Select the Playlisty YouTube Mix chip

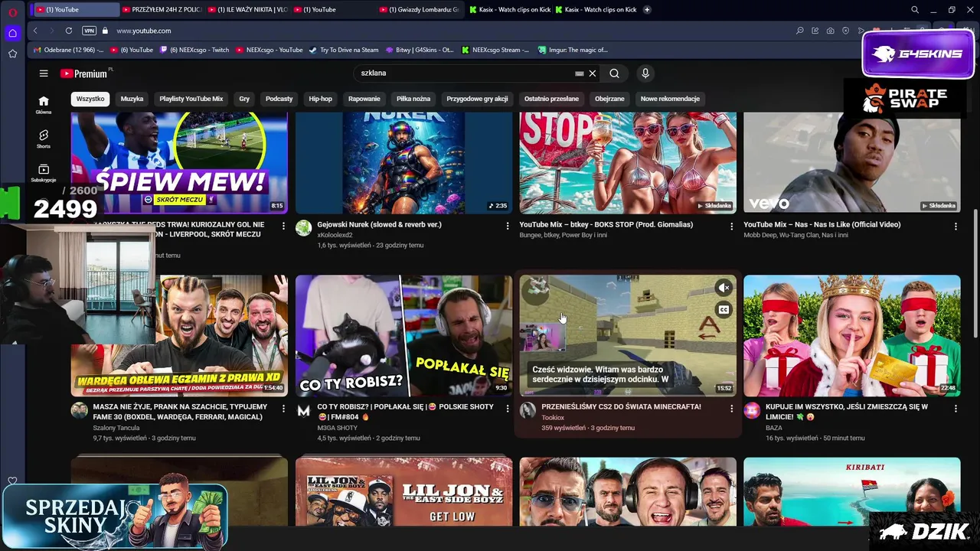(191, 99)
